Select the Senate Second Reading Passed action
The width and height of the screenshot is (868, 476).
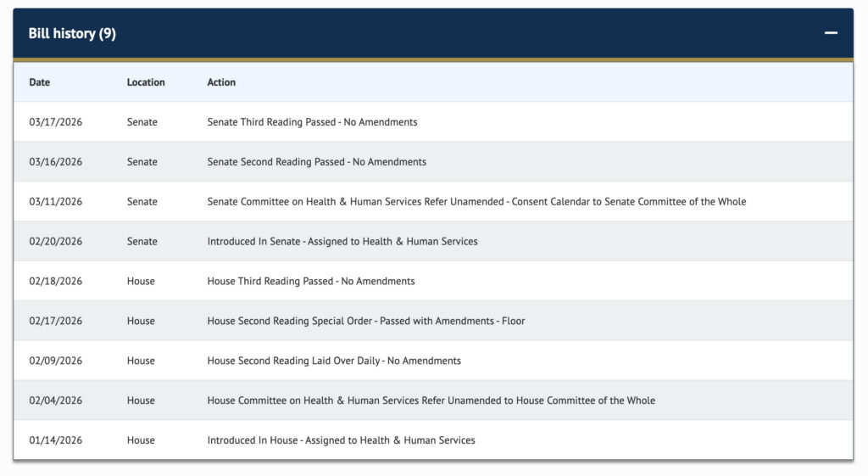(x=316, y=162)
